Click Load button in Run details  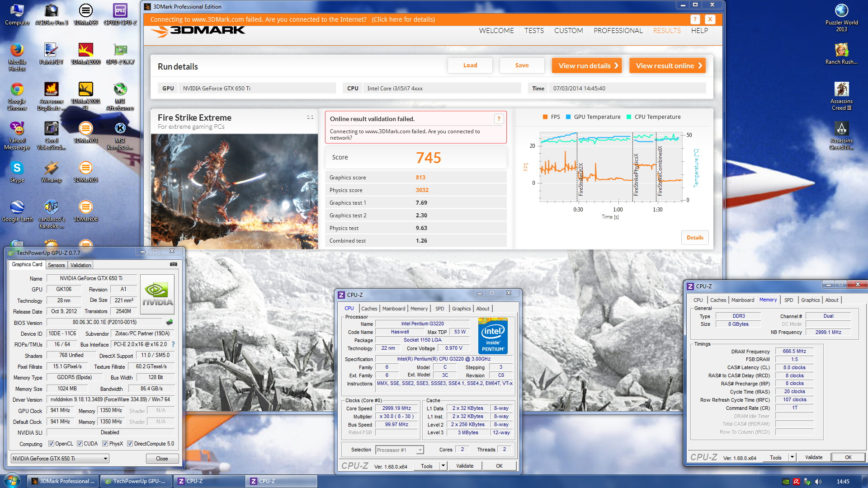[470, 66]
